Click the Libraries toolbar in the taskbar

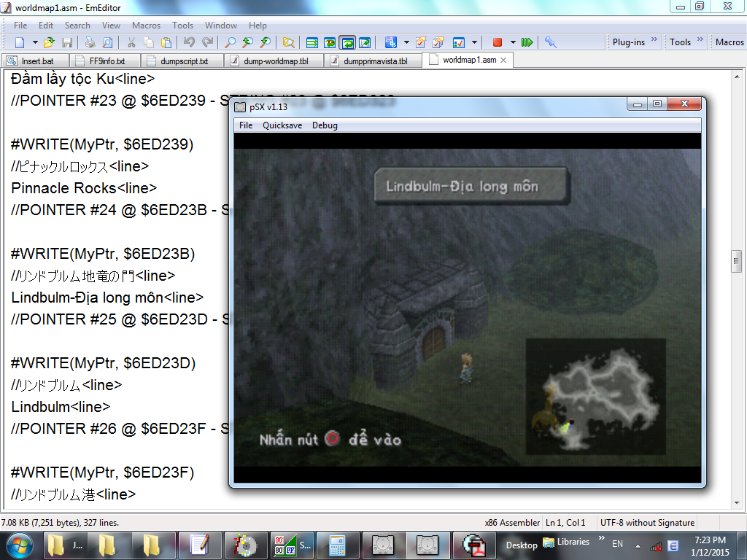click(x=567, y=542)
